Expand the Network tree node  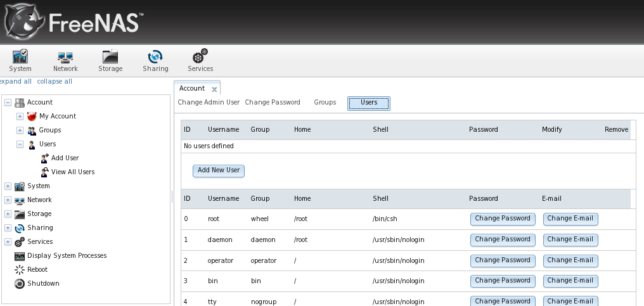click(x=8, y=200)
